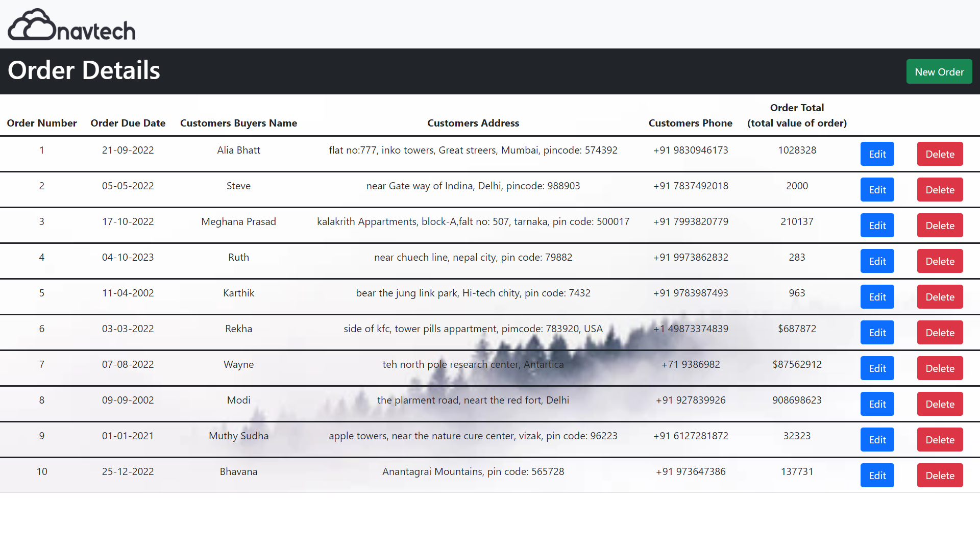Delete Wayne's order
The width and height of the screenshot is (980, 551).
(x=939, y=368)
